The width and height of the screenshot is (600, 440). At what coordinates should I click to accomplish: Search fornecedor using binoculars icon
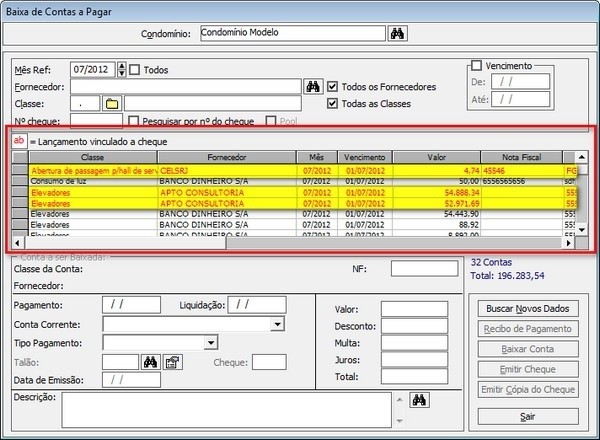coord(313,87)
